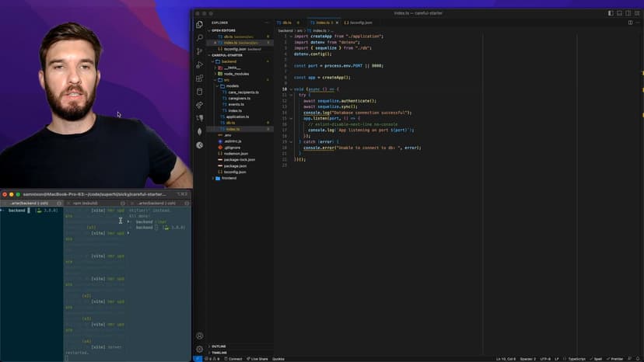The width and height of the screenshot is (644, 362).
Task: Click the Accounts icon in the activity bar
Action: tap(200, 336)
